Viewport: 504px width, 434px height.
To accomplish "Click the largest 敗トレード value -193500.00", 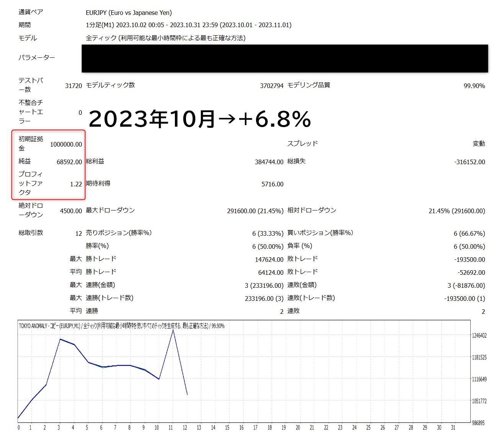I will (470, 259).
